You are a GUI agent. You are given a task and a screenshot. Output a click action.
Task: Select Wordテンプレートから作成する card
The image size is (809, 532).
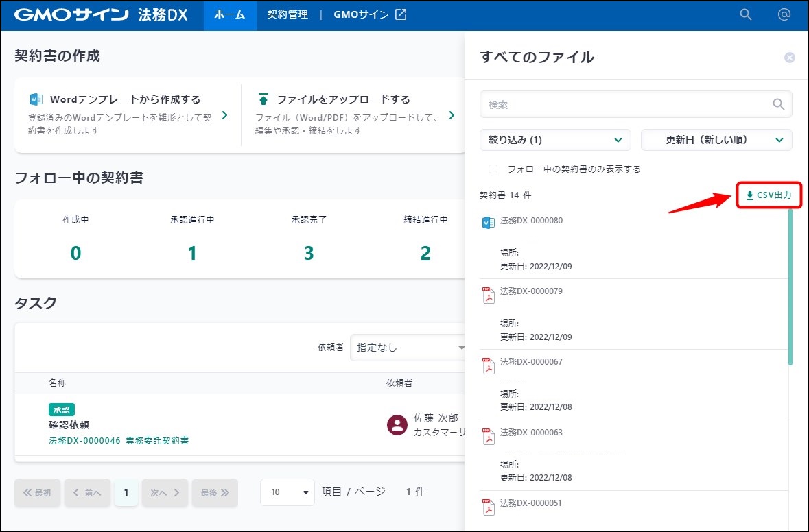(128, 115)
